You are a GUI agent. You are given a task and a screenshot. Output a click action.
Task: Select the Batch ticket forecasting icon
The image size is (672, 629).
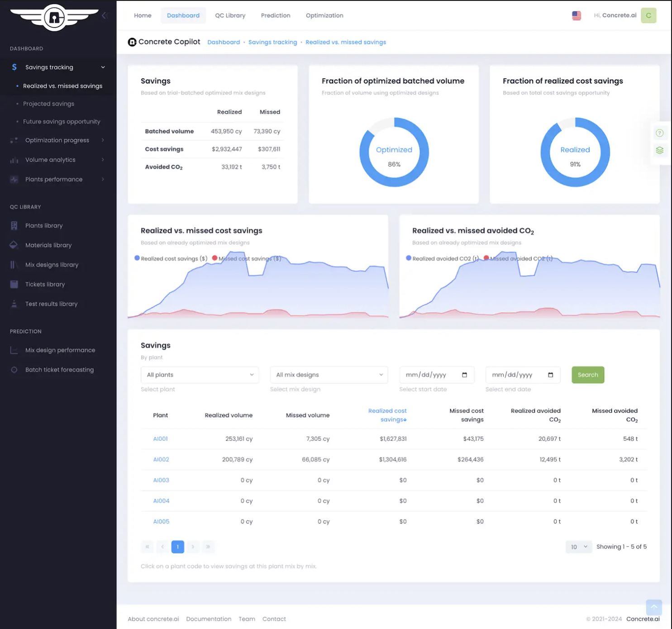14,370
